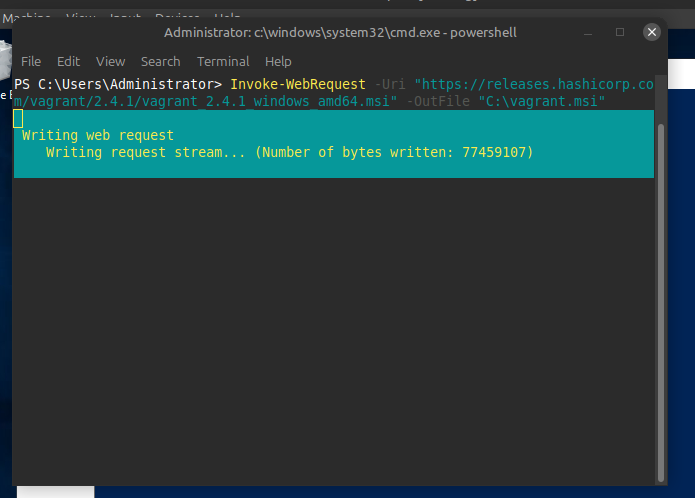Image resolution: width=695 pixels, height=498 pixels.
Task: Open the Input menu at the top edge
Action: click(x=125, y=17)
